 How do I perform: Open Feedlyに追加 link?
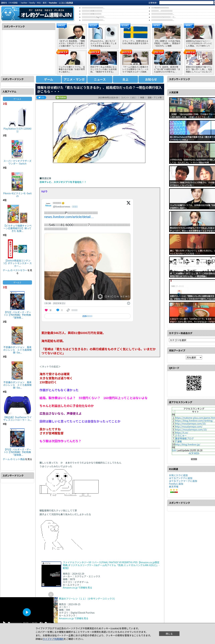[176, 484]
